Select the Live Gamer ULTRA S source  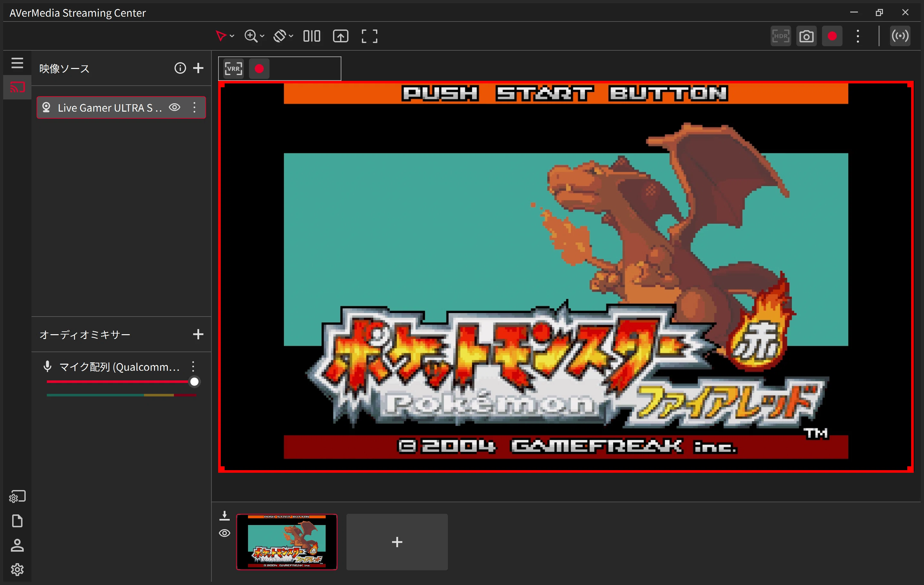121,107
